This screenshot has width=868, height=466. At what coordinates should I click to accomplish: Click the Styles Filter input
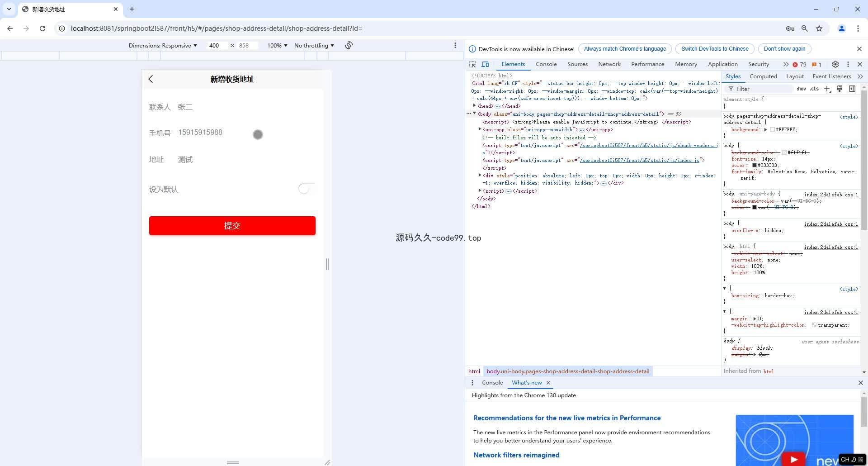759,89
